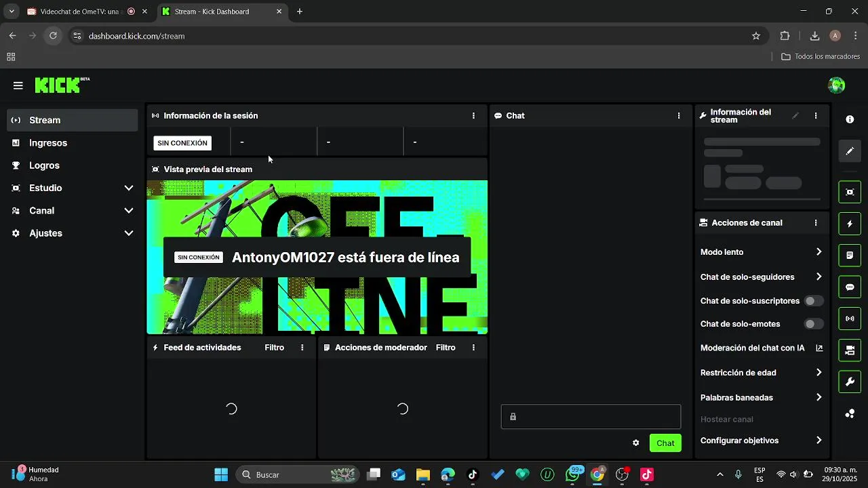Click the edit pencil button in right toolbar
The image size is (868, 488).
pyautogui.click(x=850, y=151)
